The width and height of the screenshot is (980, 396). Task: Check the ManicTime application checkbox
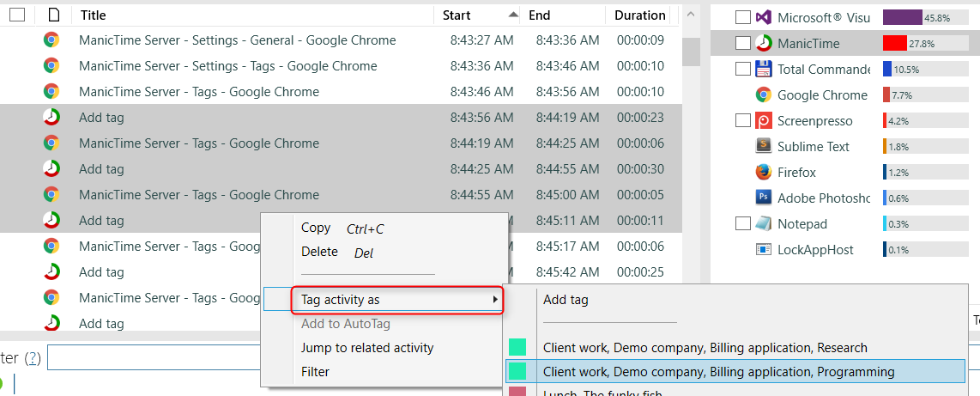(x=742, y=43)
